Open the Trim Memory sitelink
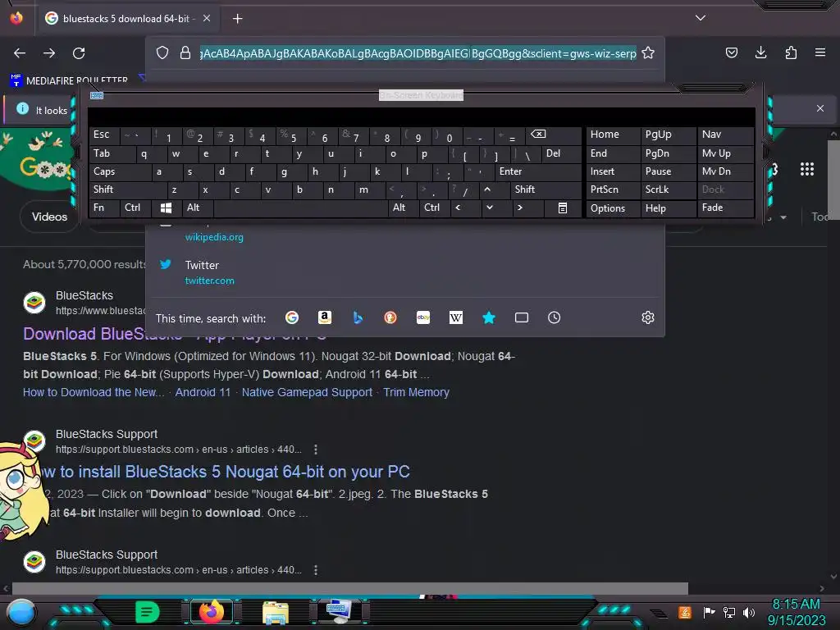This screenshot has width=840, height=630. point(416,392)
